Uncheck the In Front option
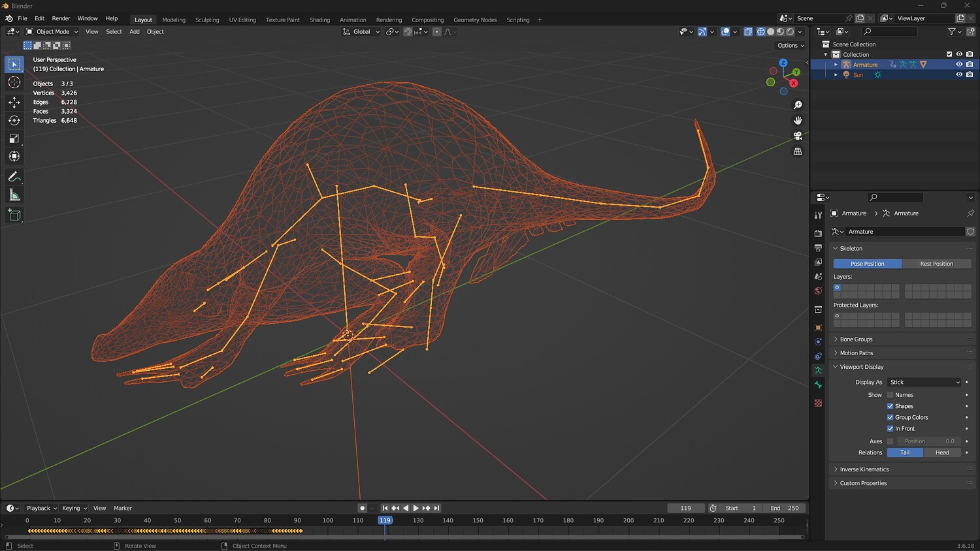The width and height of the screenshot is (980, 551). click(x=890, y=429)
